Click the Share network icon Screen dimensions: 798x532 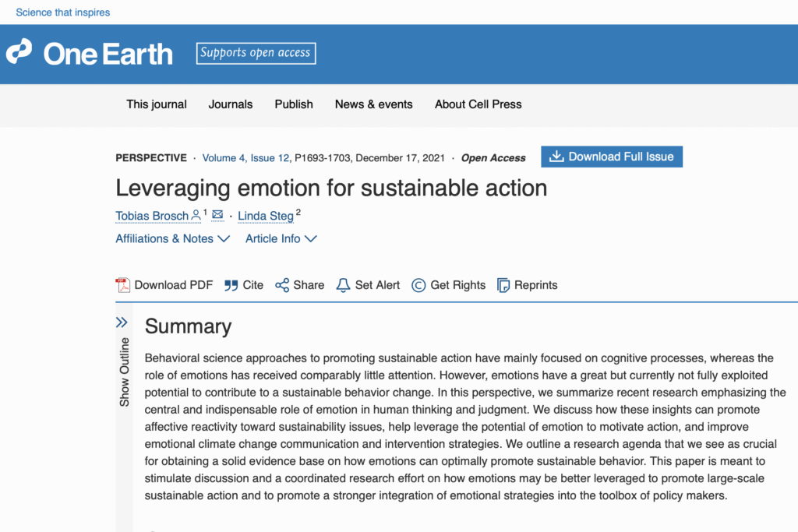pyautogui.click(x=282, y=285)
